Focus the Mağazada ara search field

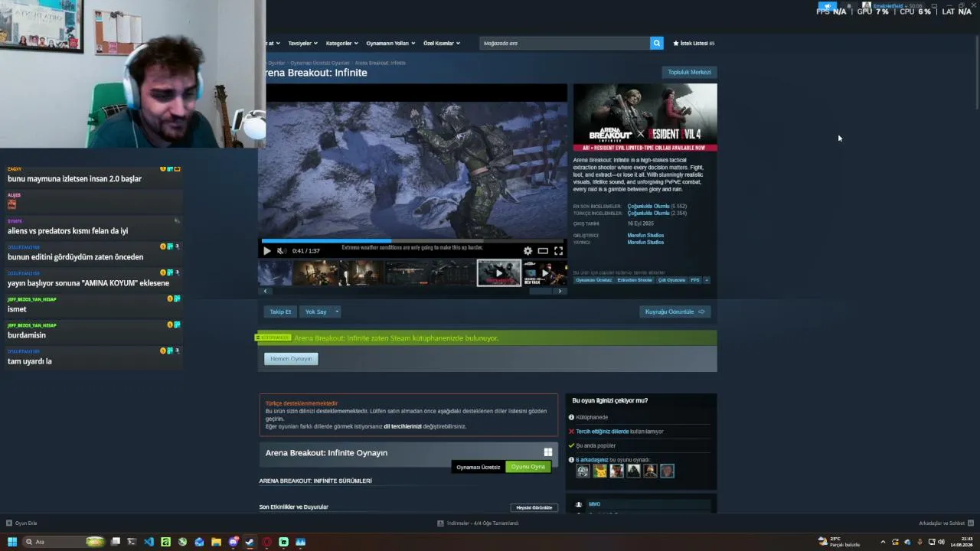(x=565, y=43)
